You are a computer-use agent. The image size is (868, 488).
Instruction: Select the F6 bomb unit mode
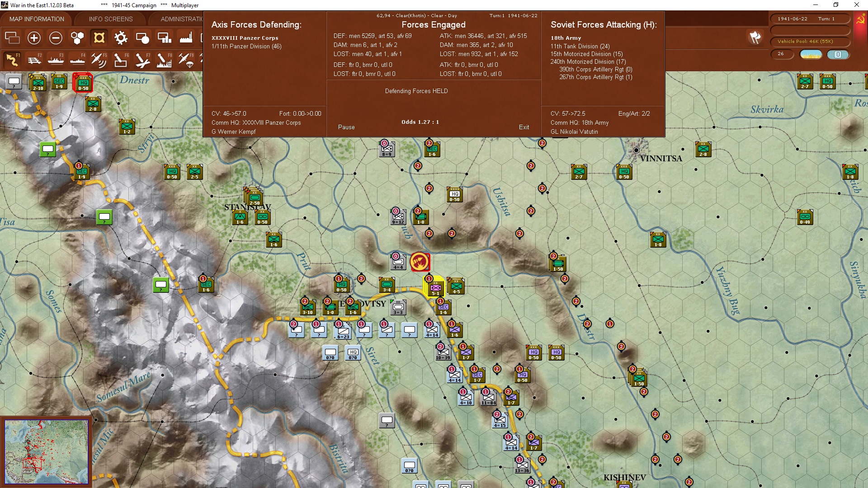coord(121,60)
